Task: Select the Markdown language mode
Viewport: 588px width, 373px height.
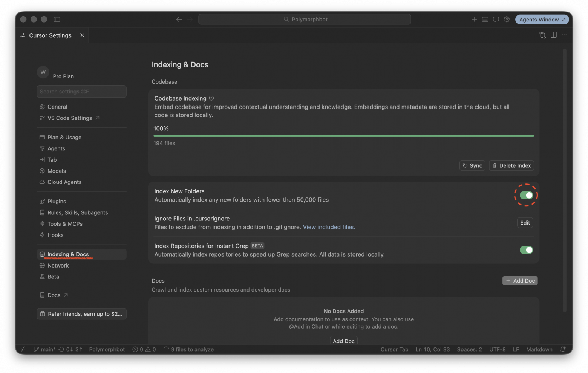Action: tap(539, 349)
